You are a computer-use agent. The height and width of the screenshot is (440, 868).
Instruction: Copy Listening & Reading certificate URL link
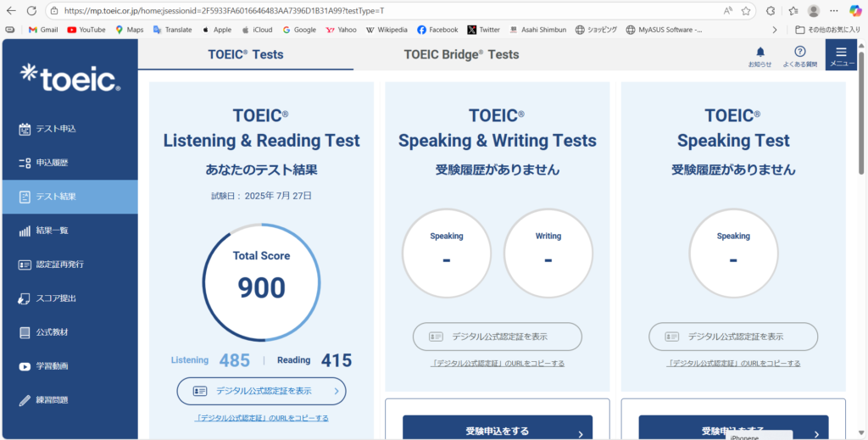pos(261,418)
